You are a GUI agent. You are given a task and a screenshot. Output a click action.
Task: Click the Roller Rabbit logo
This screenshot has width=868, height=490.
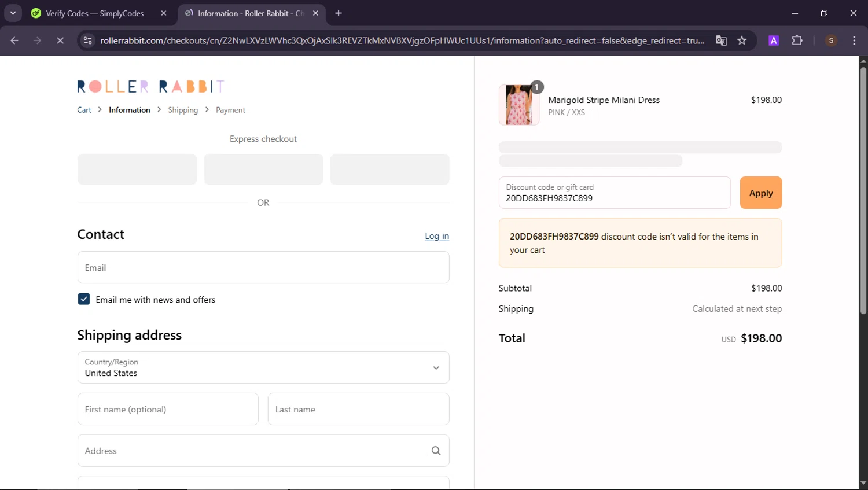tap(150, 86)
